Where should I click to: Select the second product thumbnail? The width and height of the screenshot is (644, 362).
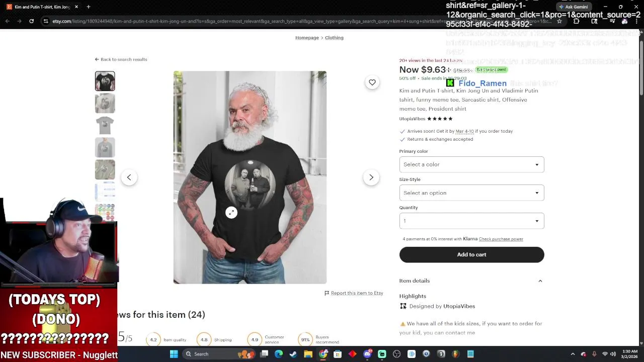pyautogui.click(x=105, y=103)
